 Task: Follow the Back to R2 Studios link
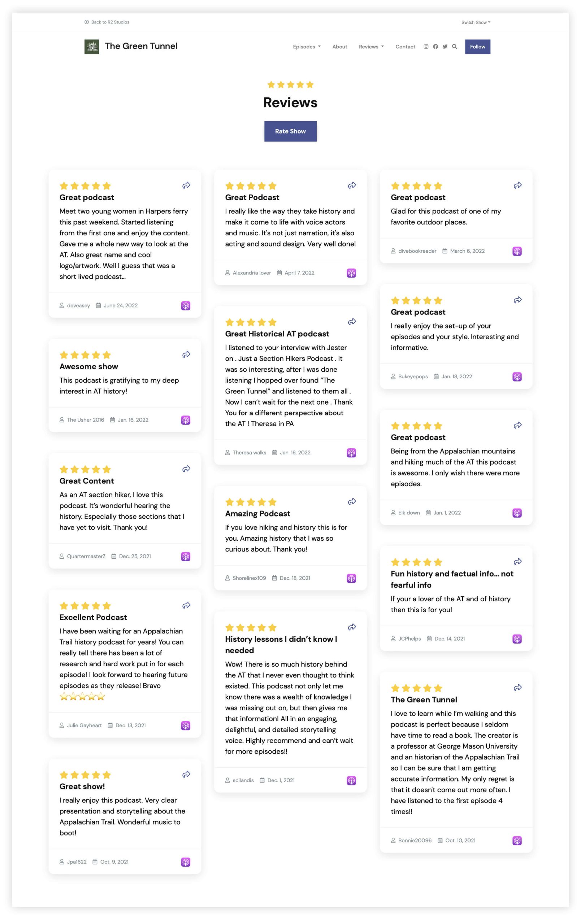[x=107, y=22]
